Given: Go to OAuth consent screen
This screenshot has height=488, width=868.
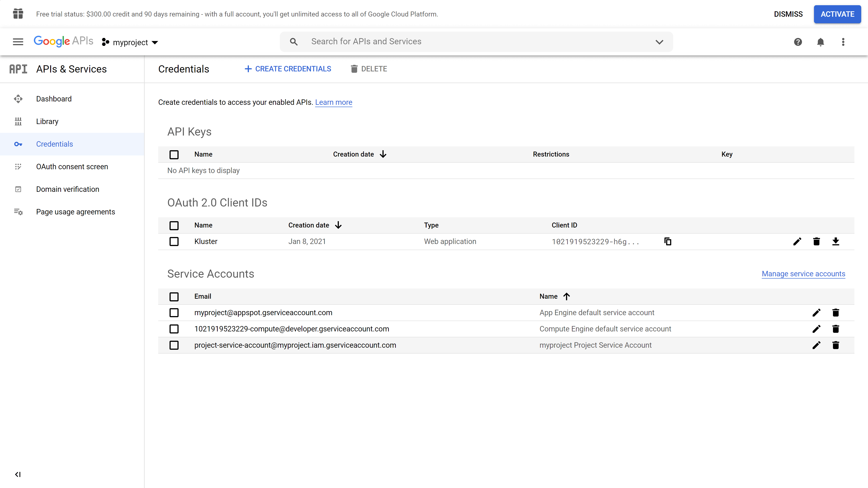Looking at the screenshot, I should point(72,167).
